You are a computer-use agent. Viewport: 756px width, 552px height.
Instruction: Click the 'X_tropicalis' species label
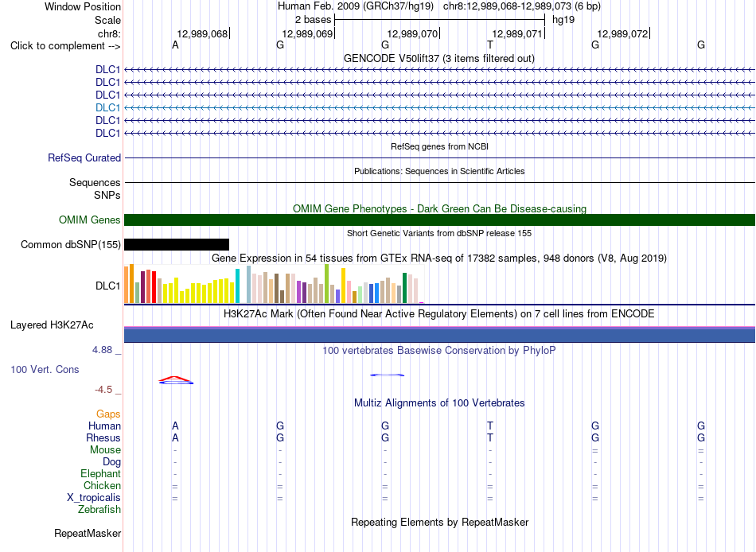[x=94, y=498]
